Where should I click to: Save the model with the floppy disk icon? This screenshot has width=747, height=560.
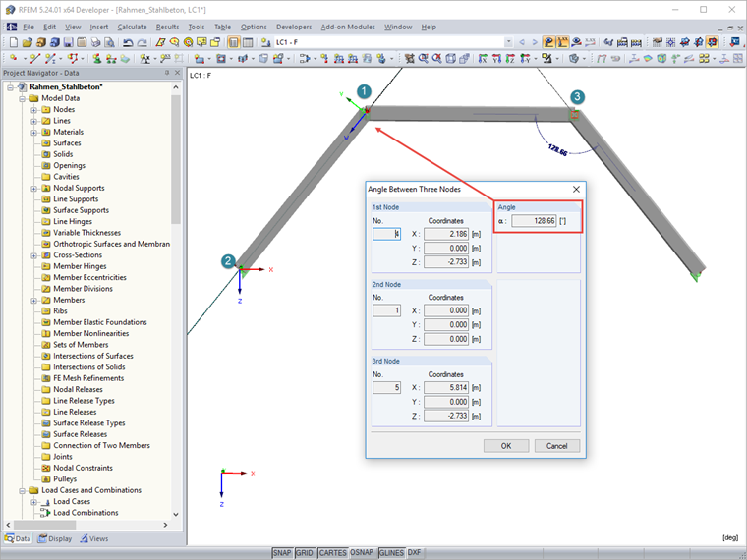[68, 42]
